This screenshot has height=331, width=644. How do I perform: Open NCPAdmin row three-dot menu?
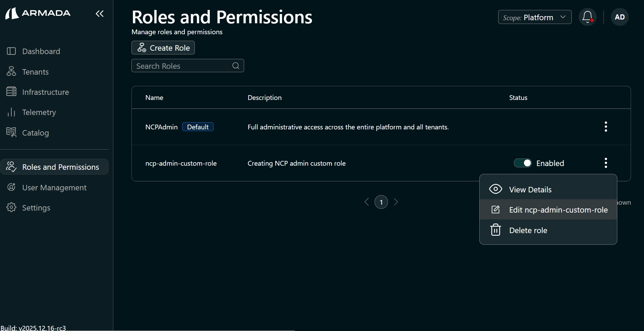pyautogui.click(x=606, y=127)
